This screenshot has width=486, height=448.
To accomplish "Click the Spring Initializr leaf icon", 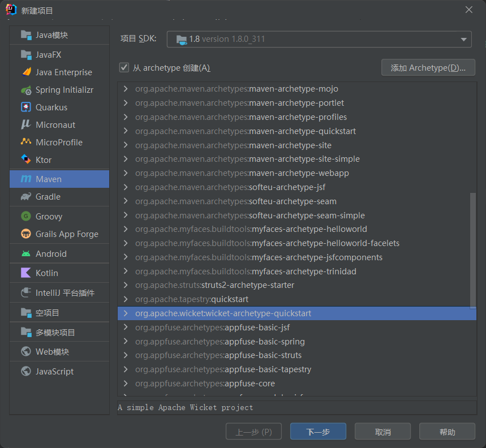I will [x=26, y=90].
